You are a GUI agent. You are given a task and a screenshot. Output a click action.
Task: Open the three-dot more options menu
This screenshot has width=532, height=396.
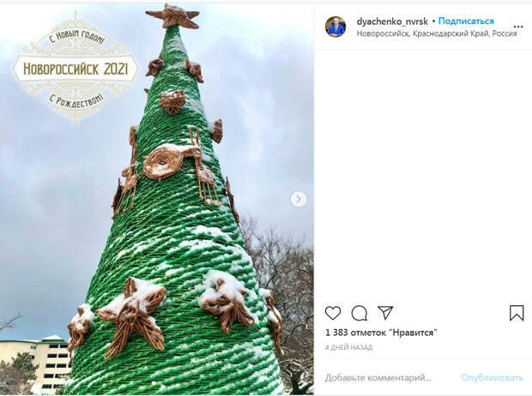(518, 27)
